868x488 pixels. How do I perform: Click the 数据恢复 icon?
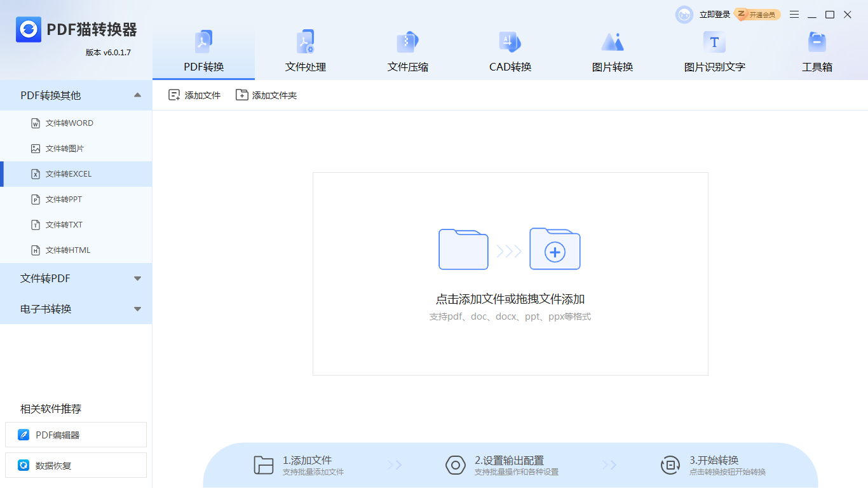pyautogui.click(x=24, y=465)
